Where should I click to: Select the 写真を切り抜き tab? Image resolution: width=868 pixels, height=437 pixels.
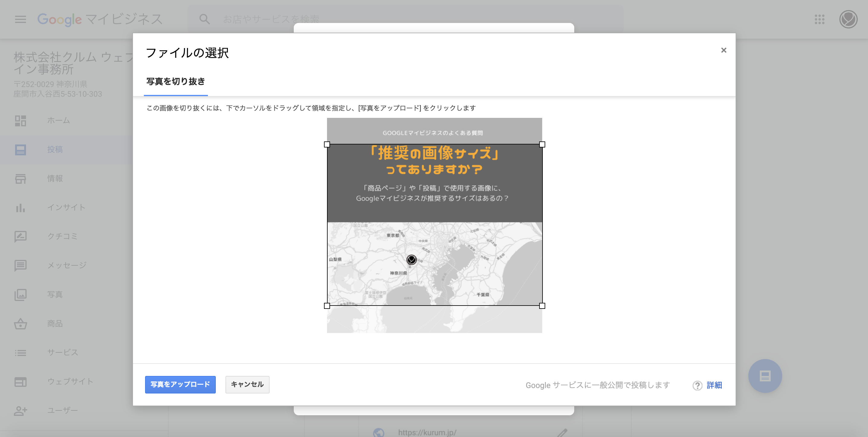pos(176,82)
